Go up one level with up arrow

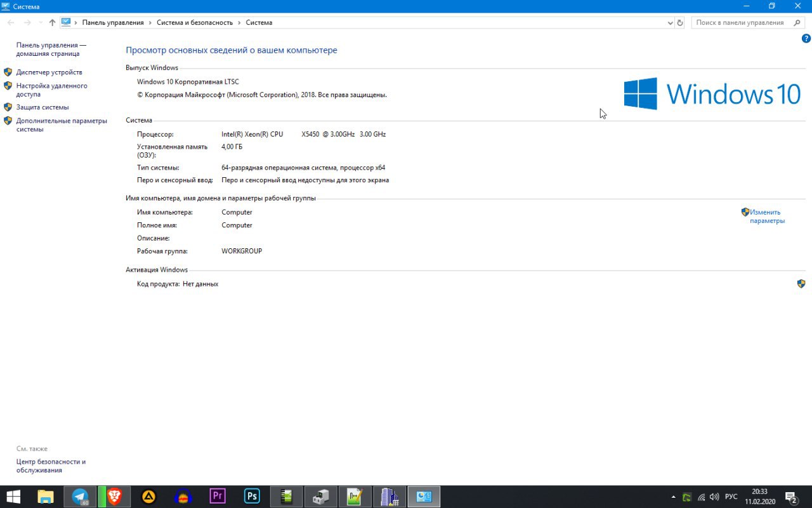pyautogui.click(x=52, y=22)
